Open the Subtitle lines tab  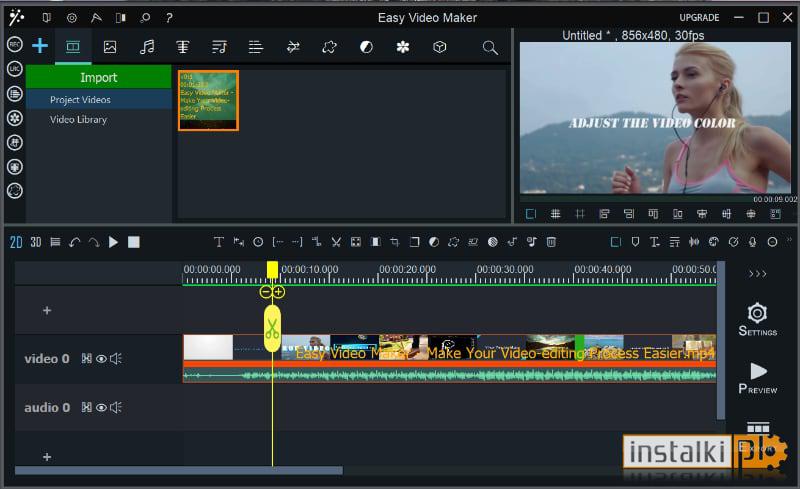[256, 47]
